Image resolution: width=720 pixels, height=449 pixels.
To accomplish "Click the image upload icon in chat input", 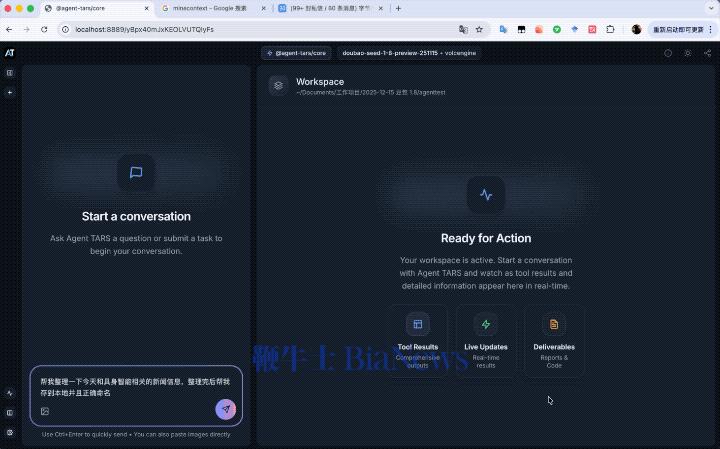I will point(45,411).
